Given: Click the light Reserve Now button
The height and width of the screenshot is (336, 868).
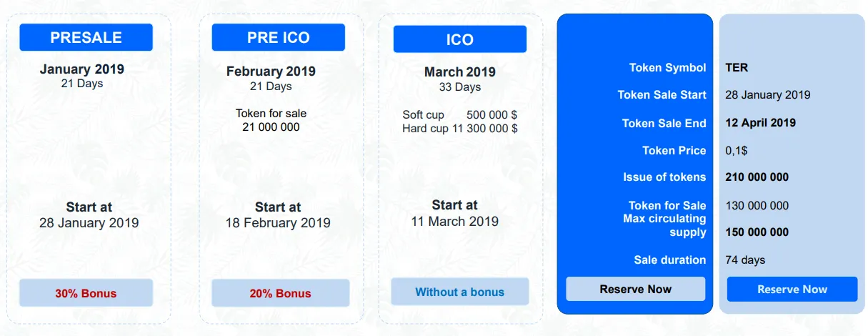Looking at the screenshot, I should coord(635,289).
